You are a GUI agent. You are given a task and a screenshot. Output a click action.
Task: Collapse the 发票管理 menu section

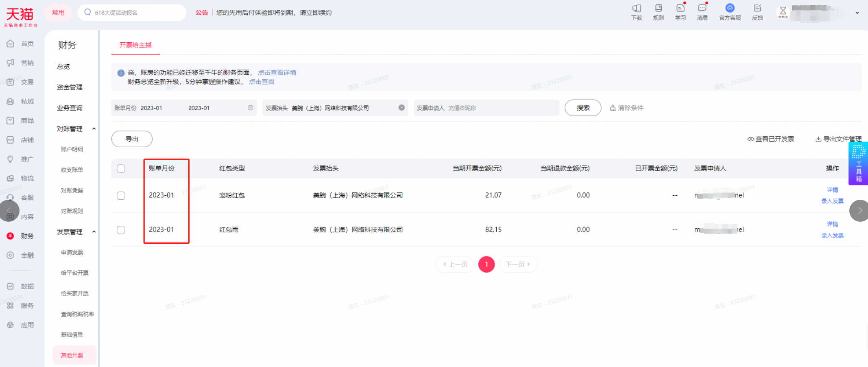point(94,232)
